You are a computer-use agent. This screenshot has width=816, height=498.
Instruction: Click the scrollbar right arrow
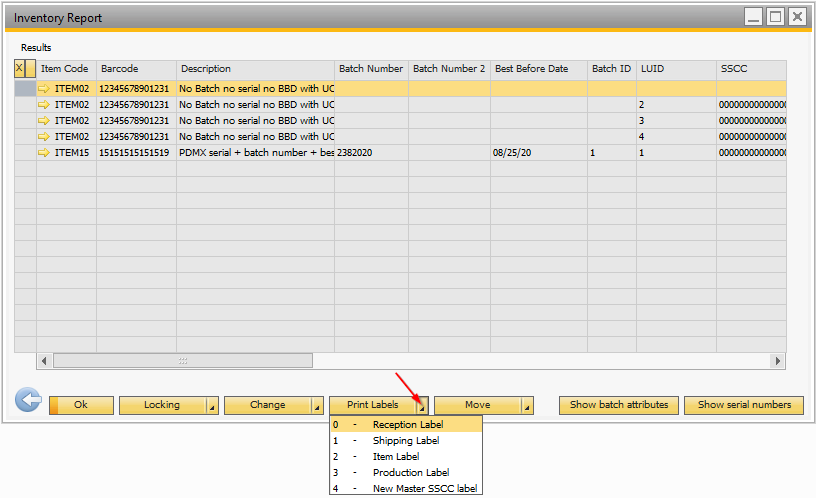pos(777,361)
